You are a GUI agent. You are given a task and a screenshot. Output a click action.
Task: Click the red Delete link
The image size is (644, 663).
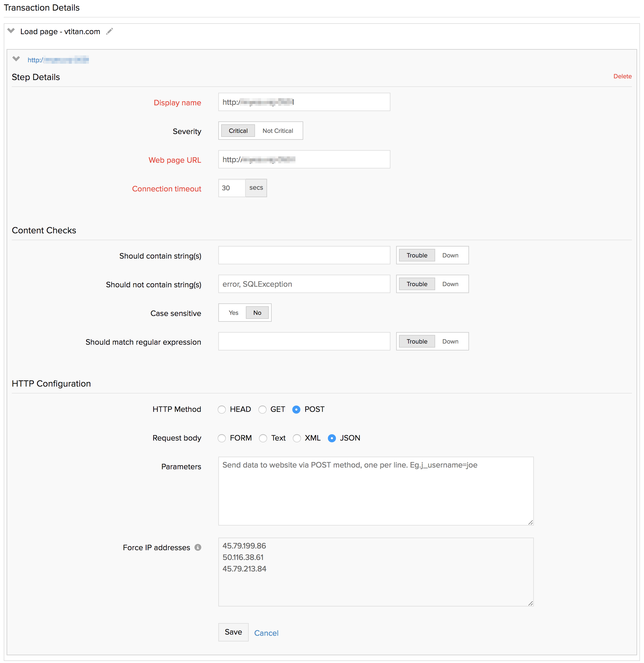pyautogui.click(x=622, y=76)
